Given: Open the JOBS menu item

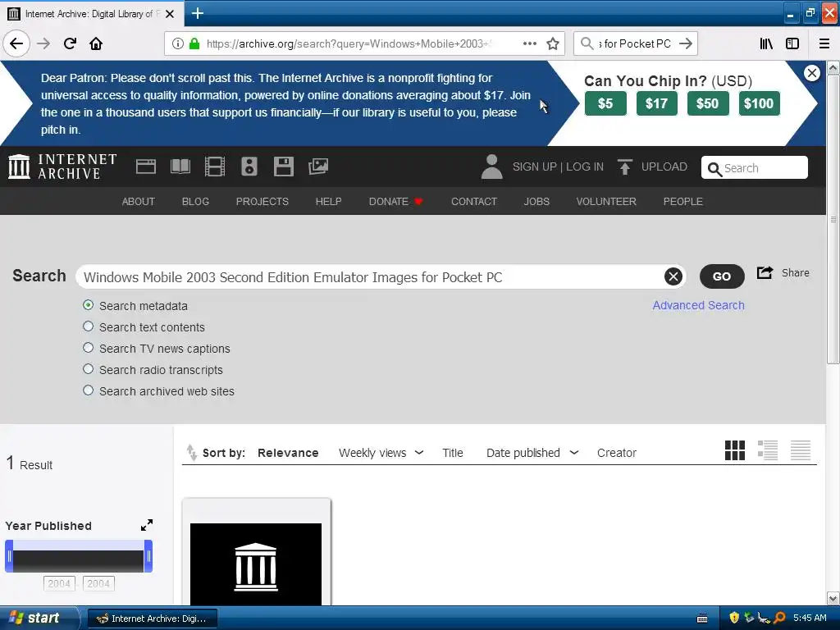Looking at the screenshot, I should pyautogui.click(x=536, y=202).
